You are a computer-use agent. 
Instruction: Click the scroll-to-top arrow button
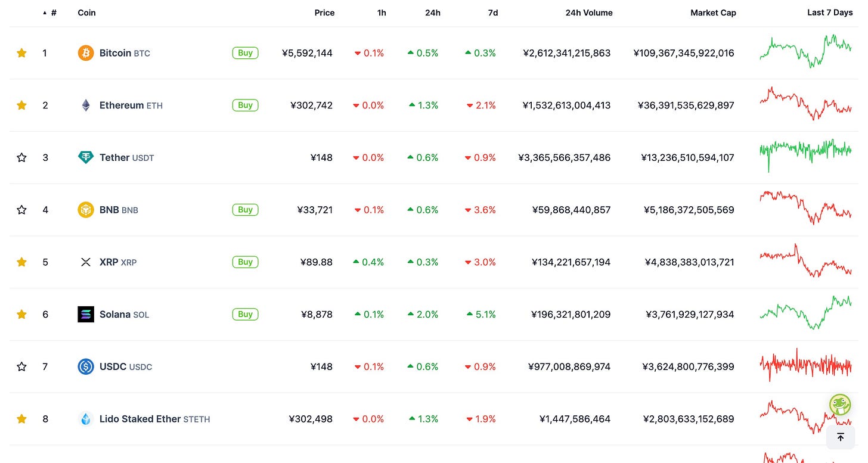[x=841, y=437]
